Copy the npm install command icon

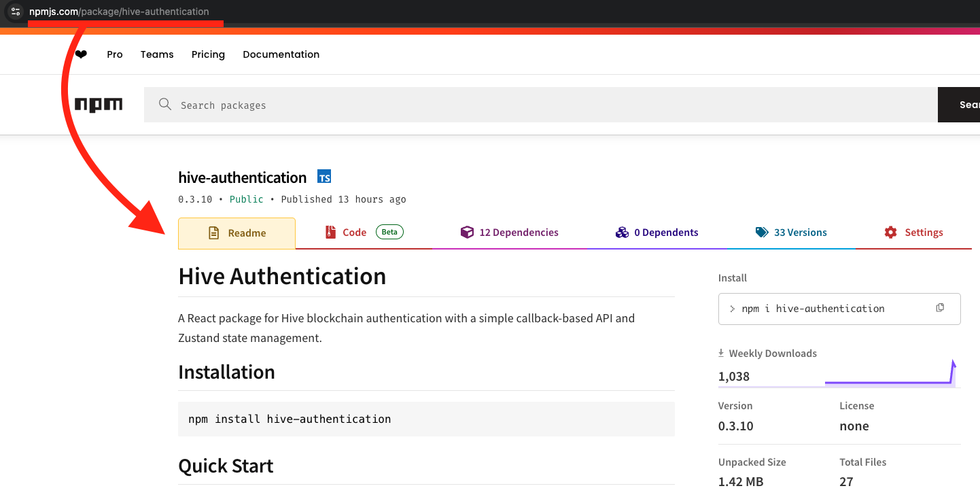click(x=940, y=307)
